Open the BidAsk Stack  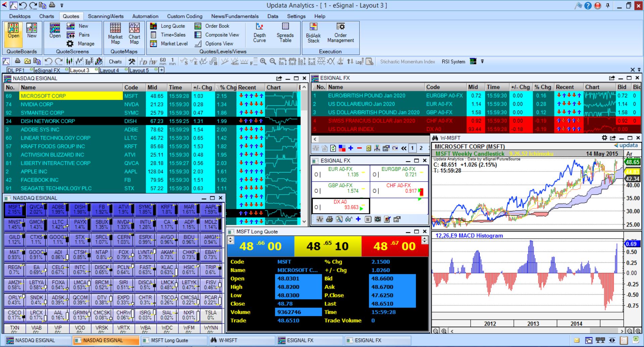(313, 33)
